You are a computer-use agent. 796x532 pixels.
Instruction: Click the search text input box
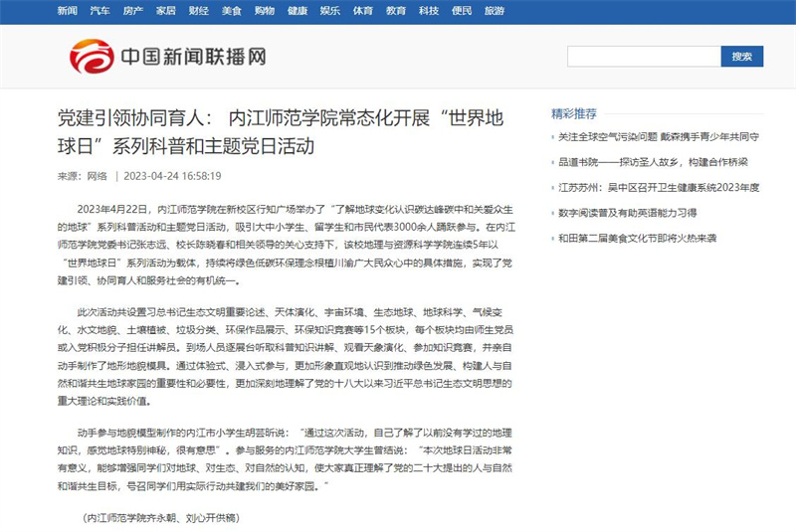click(x=643, y=57)
